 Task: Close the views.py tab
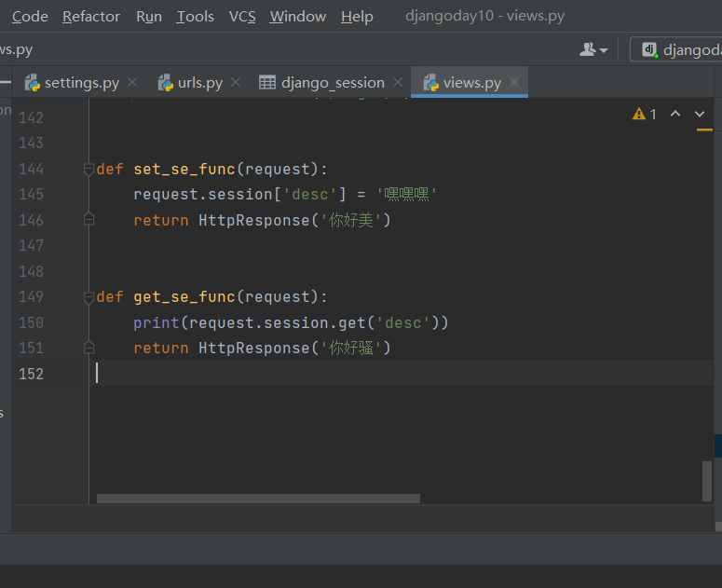(514, 82)
